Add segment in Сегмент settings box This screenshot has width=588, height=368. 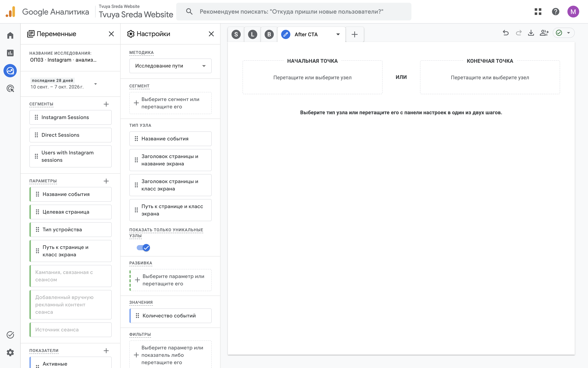point(170,103)
